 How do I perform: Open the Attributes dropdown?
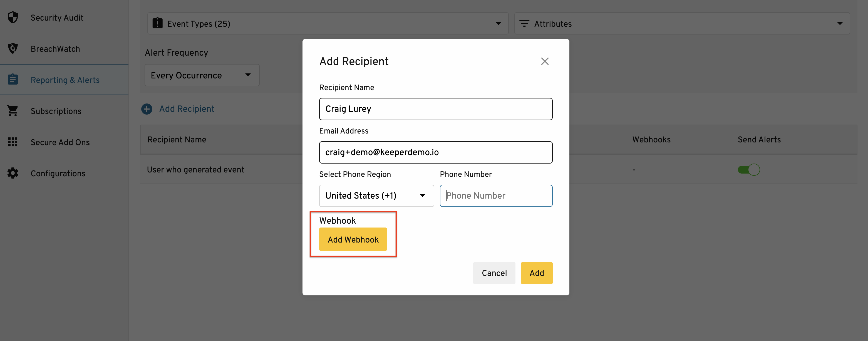point(682,23)
